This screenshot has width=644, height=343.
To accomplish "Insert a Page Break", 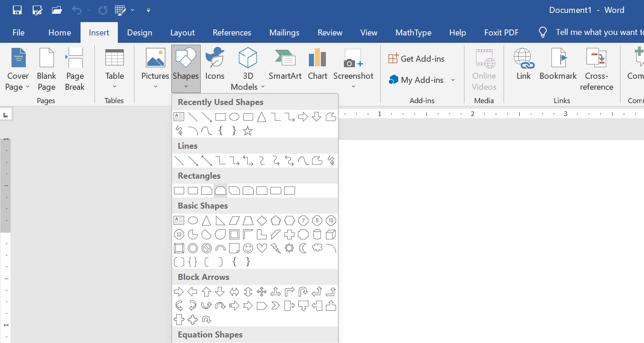I will pyautogui.click(x=75, y=69).
